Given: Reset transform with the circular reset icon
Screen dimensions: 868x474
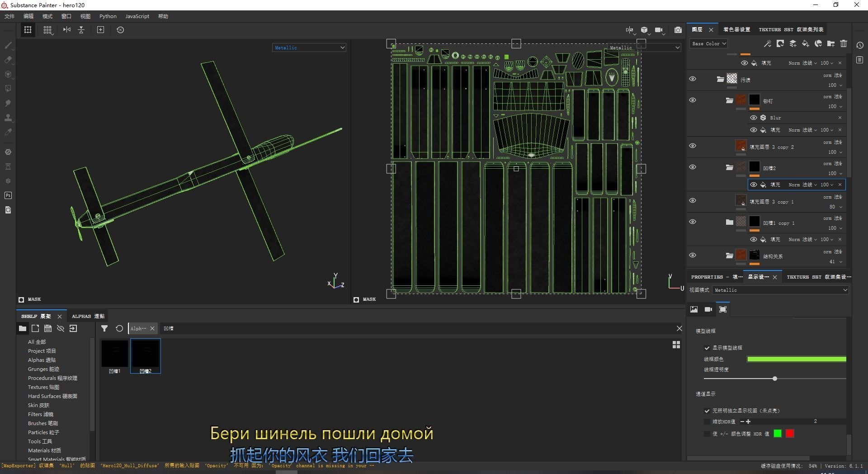Looking at the screenshot, I should coord(120,30).
